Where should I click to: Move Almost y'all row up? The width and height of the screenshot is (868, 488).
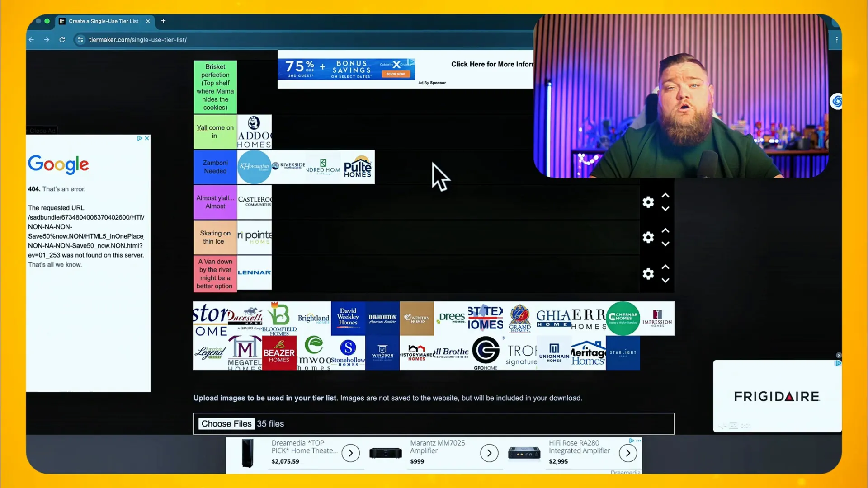(665, 196)
